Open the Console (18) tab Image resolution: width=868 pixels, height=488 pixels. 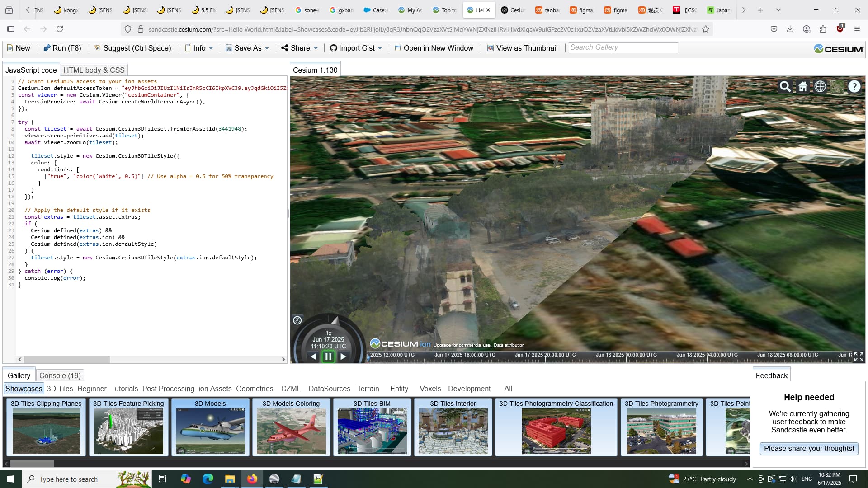click(x=60, y=375)
